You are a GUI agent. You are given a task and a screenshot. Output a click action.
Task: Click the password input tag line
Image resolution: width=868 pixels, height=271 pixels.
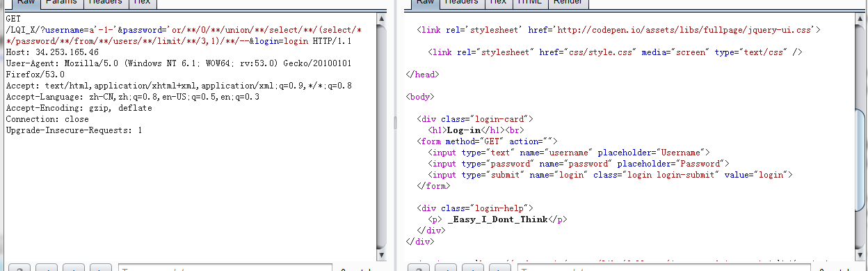[579, 164]
